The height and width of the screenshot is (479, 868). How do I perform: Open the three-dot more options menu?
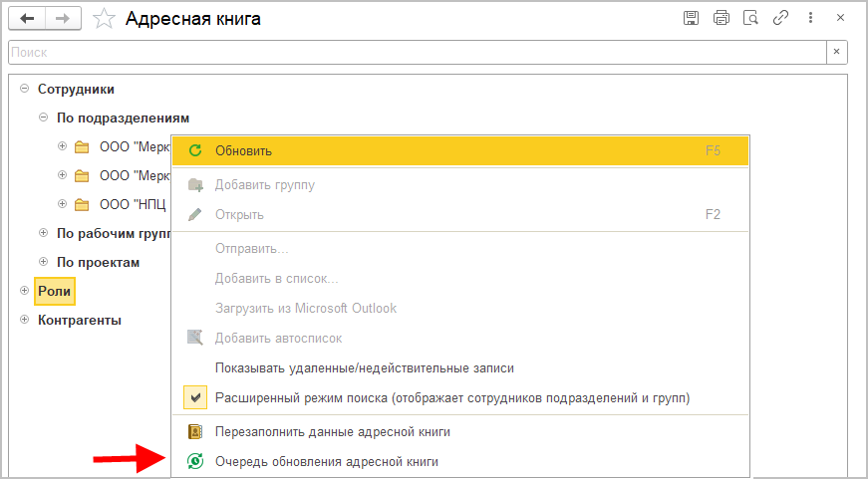(x=810, y=18)
